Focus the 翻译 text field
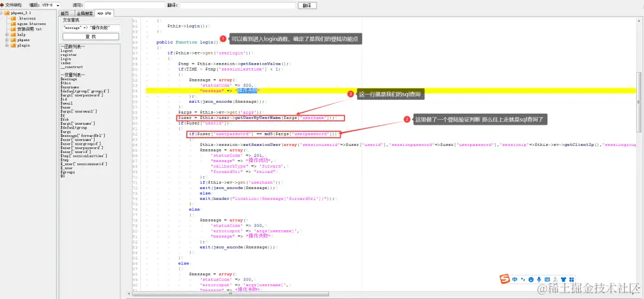The image size is (644, 299). (x=238, y=5)
